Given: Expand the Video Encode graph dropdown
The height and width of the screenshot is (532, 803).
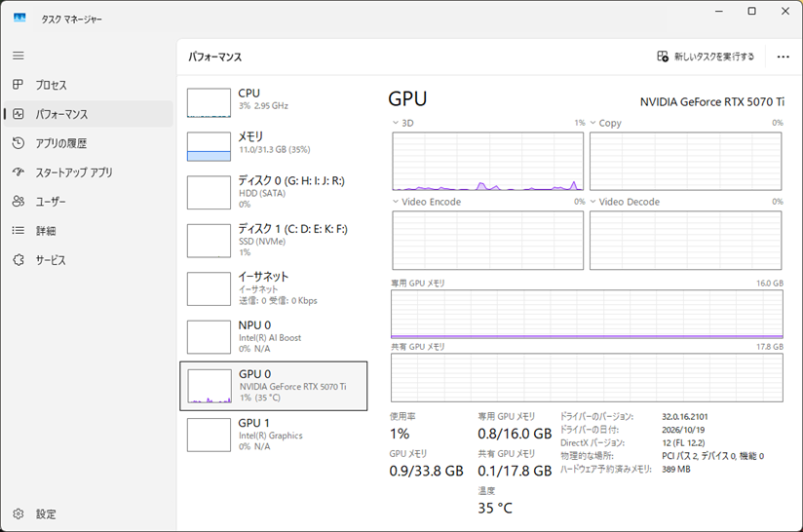Looking at the screenshot, I should [x=396, y=202].
